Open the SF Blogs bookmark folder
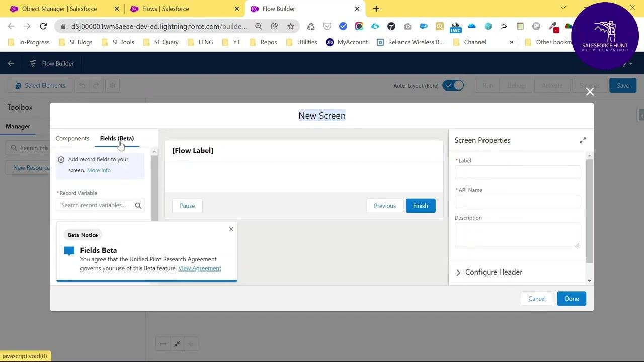 [x=75, y=42]
